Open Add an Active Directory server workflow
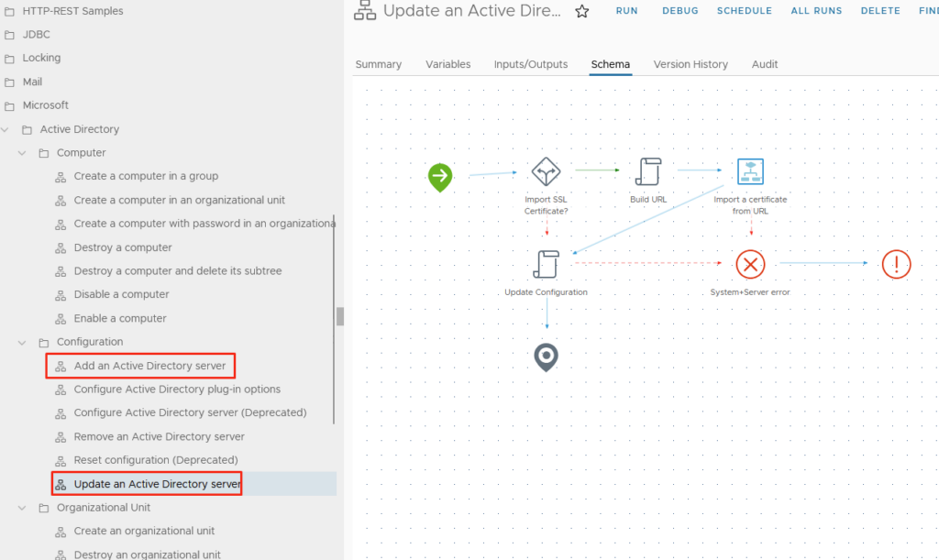939x560 pixels. [149, 366]
